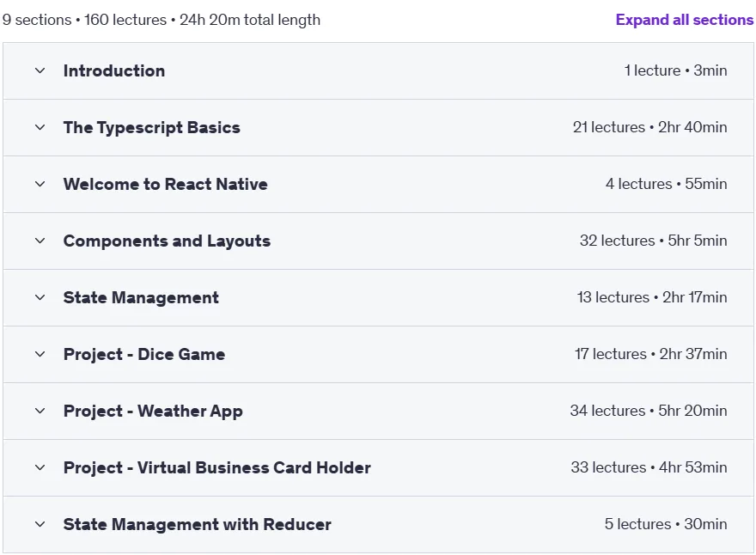Click the 34 lectures 5hr 20min label
756x555 pixels.
(x=649, y=411)
